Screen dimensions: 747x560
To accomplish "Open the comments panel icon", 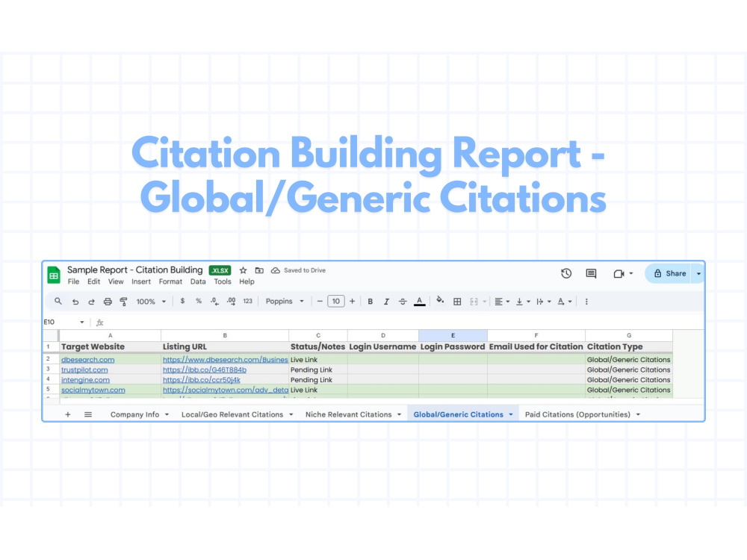I will coord(591,273).
